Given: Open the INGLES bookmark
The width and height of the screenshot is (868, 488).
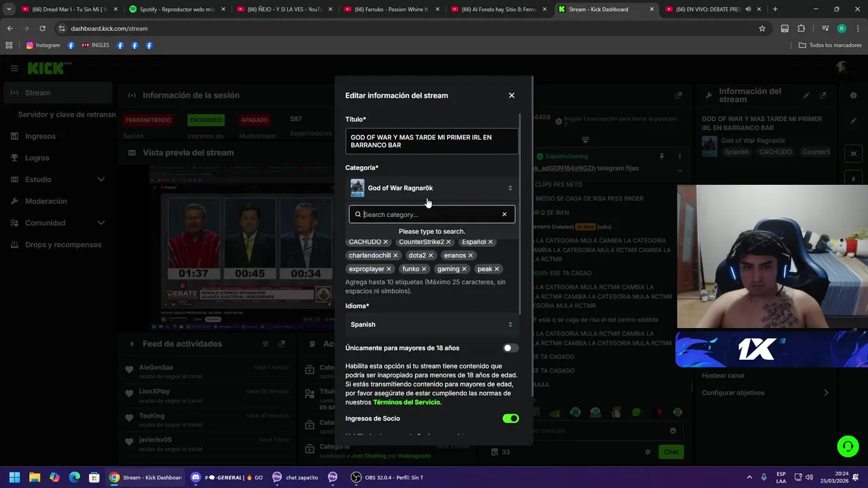Looking at the screenshot, I should 95,45.
